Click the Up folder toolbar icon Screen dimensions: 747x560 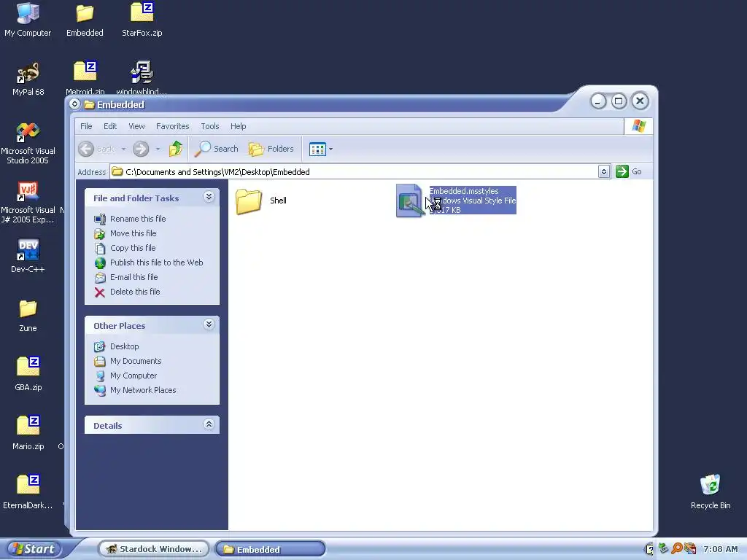point(175,149)
